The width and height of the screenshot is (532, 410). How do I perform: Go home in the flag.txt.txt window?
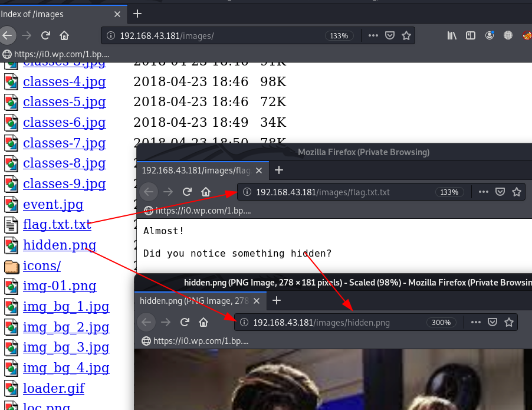coord(206,192)
